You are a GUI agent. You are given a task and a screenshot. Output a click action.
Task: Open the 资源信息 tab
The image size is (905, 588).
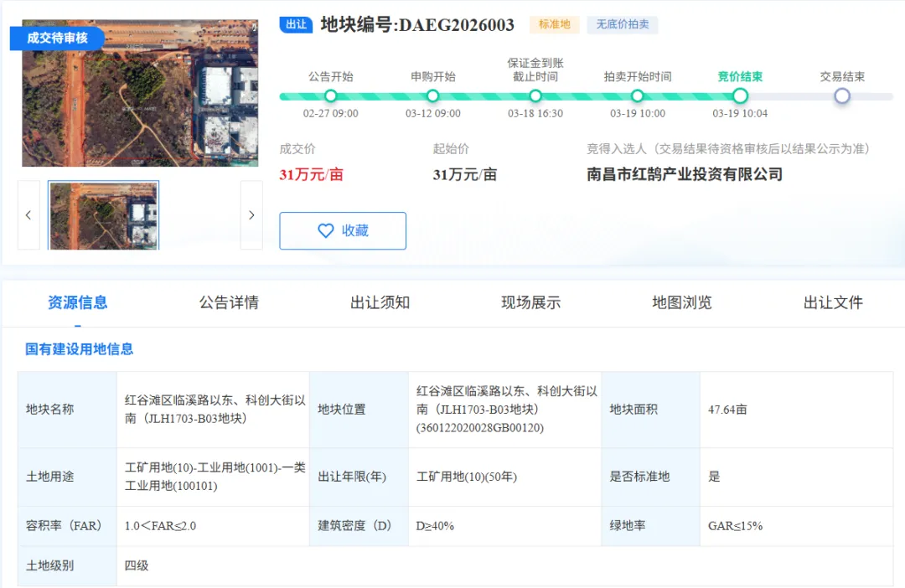pyautogui.click(x=78, y=302)
